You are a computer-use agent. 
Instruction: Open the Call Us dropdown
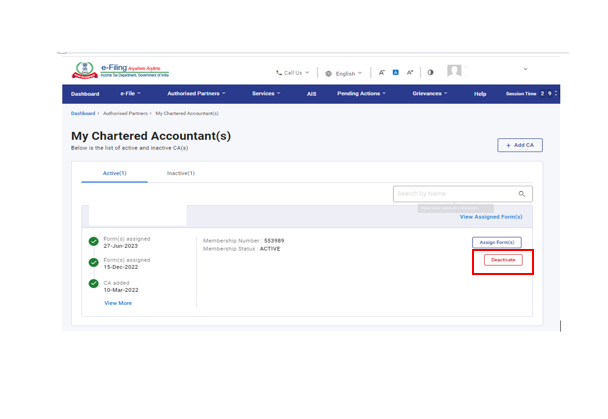292,72
